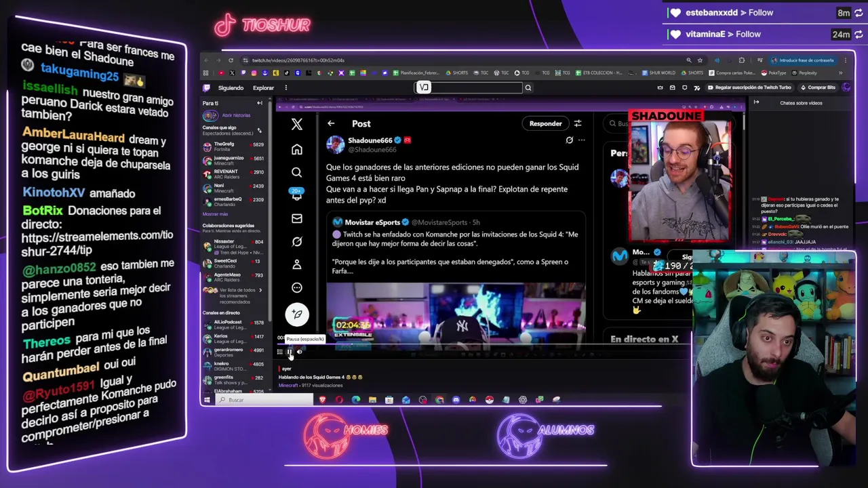Open X messages envelope icon
This screenshot has height=488, width=868.
[x=296, y=218]
